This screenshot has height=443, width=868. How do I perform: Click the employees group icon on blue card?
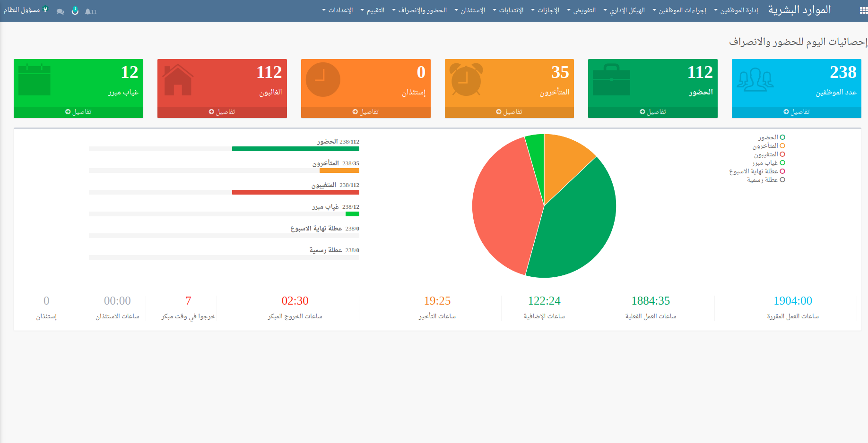(755, 80)
